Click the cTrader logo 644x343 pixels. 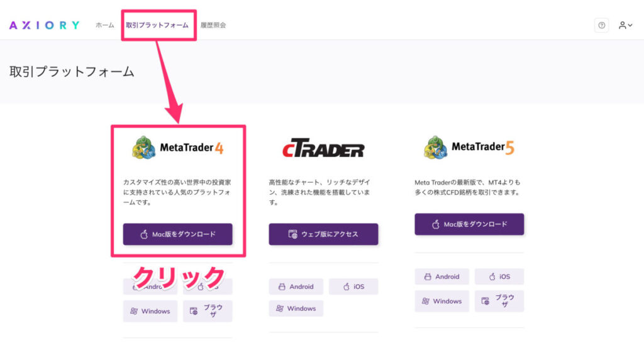[x=323, y=148]
